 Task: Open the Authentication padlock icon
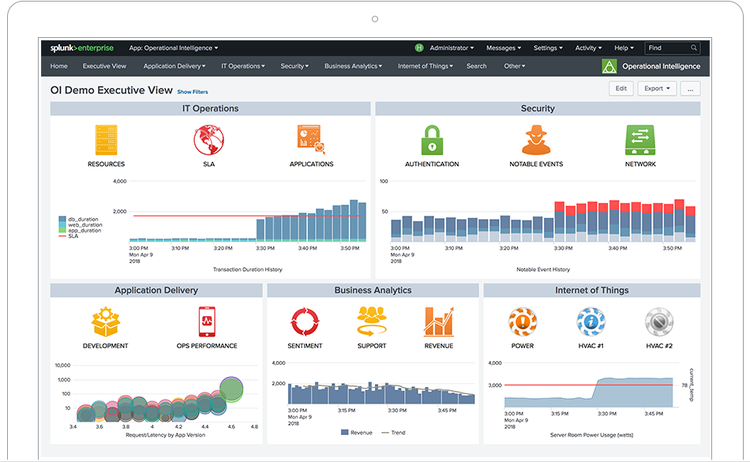click(432, 139)
